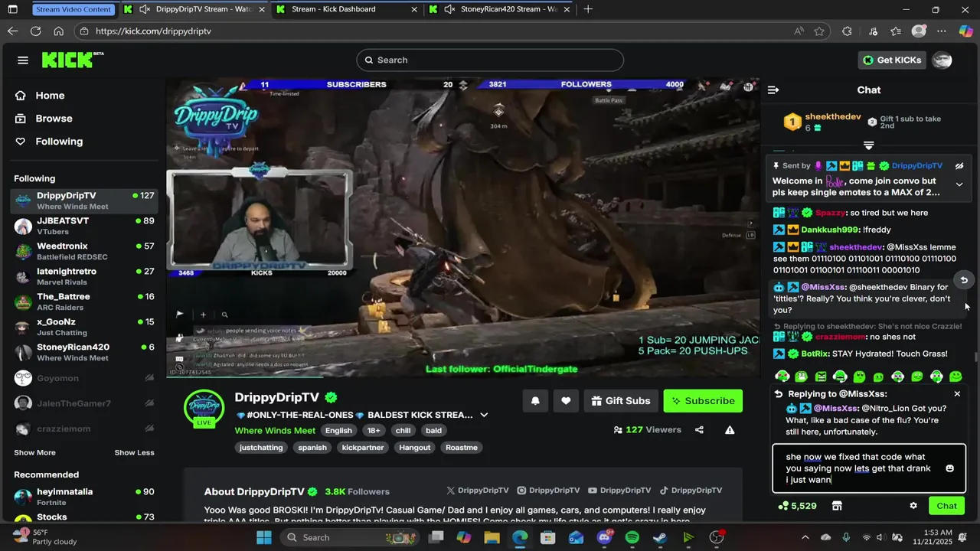980x551 pixels.
Task: Click Show Less in Following list
Action: coord(134,453)
